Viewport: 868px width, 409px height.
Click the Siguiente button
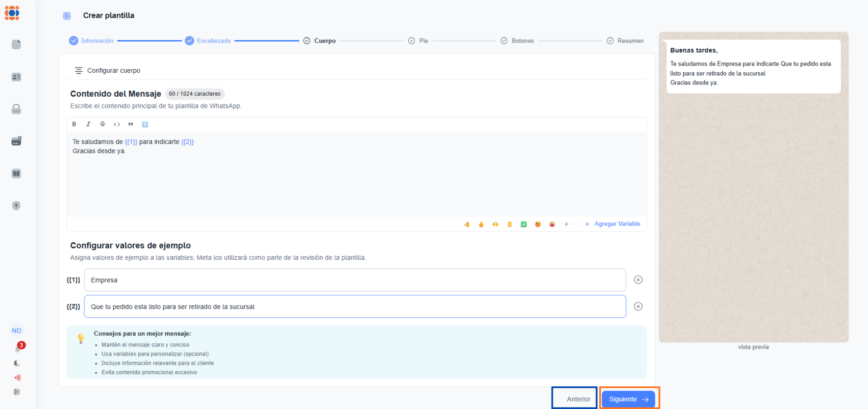click(x=628, y=399)
